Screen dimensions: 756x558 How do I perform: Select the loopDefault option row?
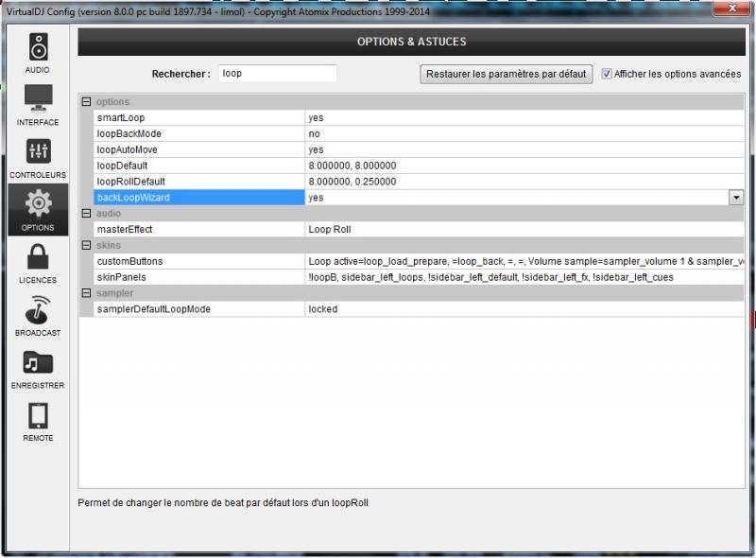point(419,166)
